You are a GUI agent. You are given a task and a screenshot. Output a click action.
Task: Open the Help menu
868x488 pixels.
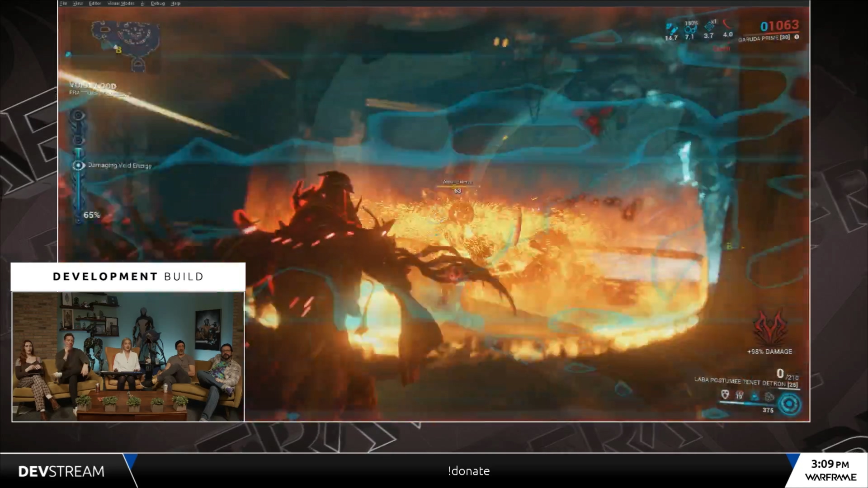click(x=176, y=3)
